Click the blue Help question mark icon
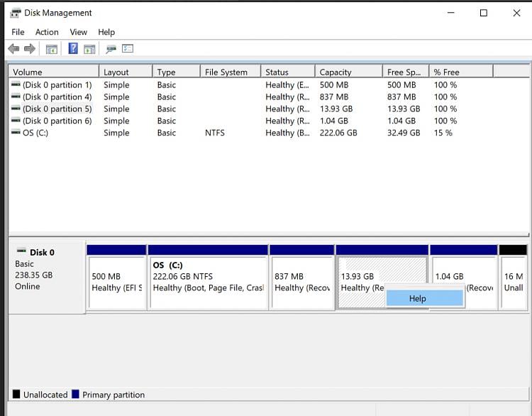The image size is (532, 416). pyautogui.click(x=73, y=49)
